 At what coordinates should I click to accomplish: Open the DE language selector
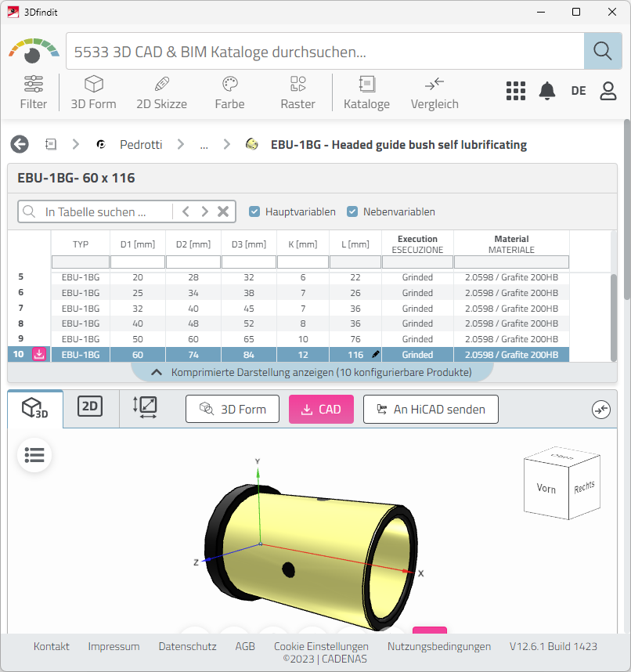point(579,91)
